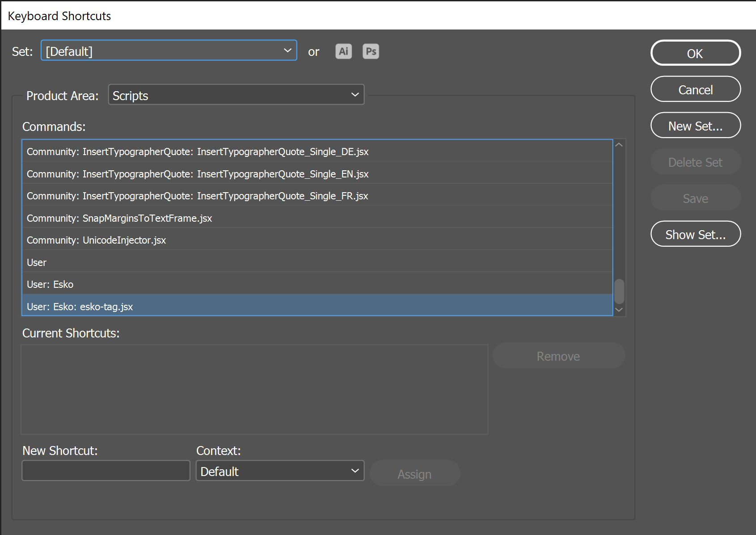Click the Illustrator (Ai) shortcut set icon

[x=343, y=51]
